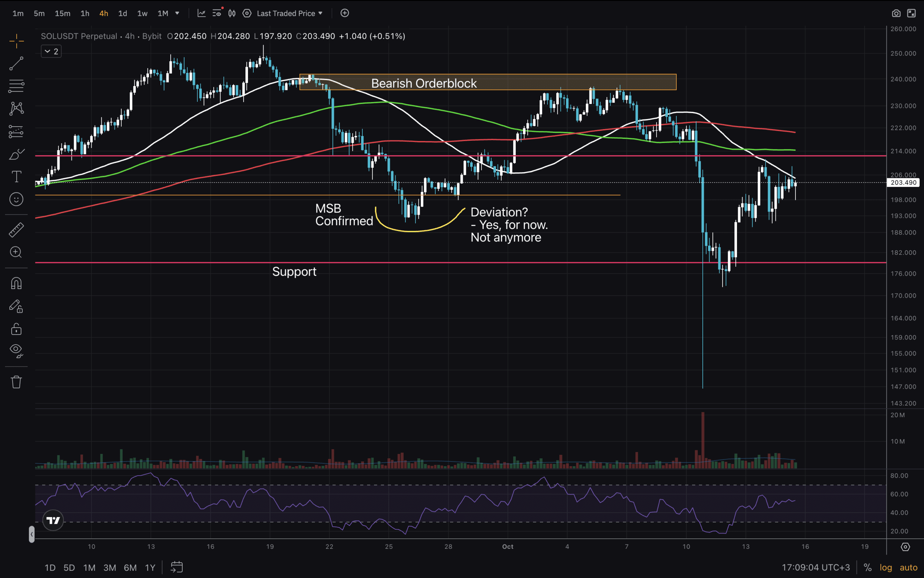This screenshot has height=578, width=924.
Task: Select the 3M date range button
Action: 110,567
